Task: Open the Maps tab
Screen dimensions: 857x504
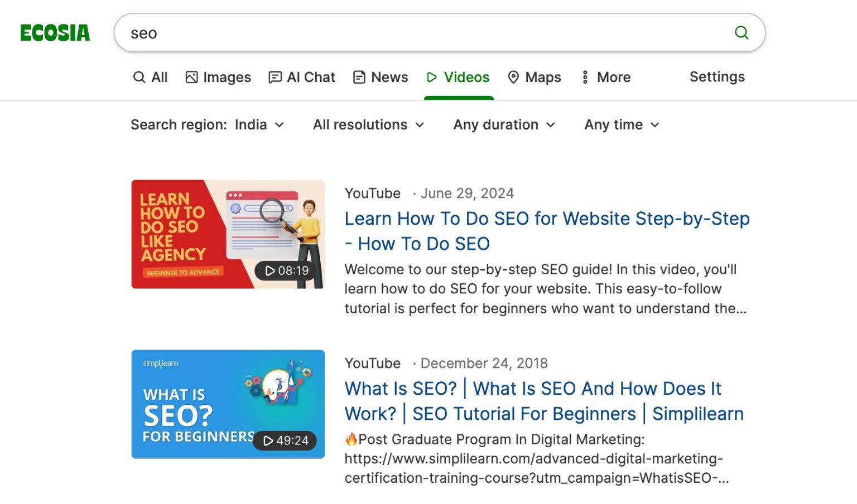Action: pyautogui.click(x=534, y=77)
